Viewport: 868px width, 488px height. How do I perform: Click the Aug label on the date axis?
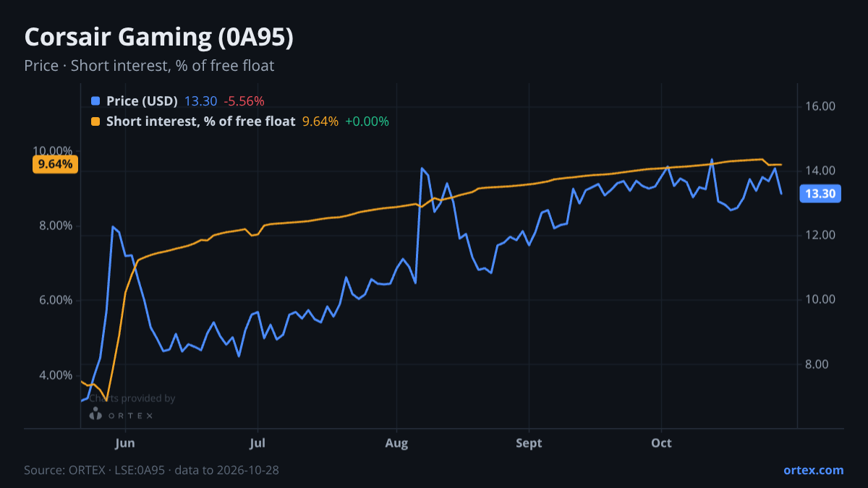point(396,443)
